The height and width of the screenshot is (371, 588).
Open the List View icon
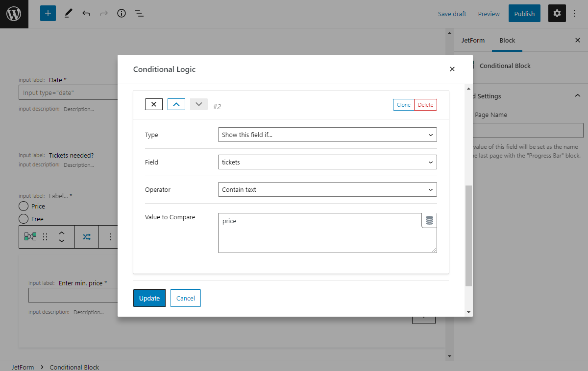click(139, 13)
